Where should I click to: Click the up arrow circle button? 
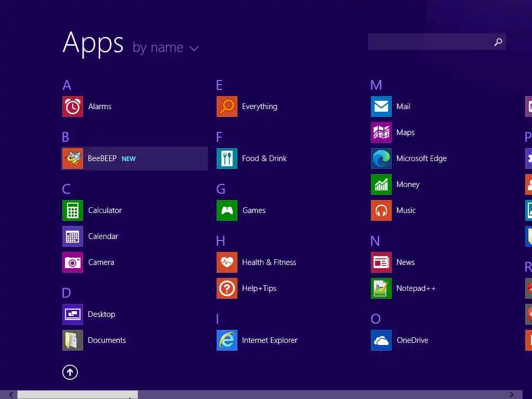(70, 372)
